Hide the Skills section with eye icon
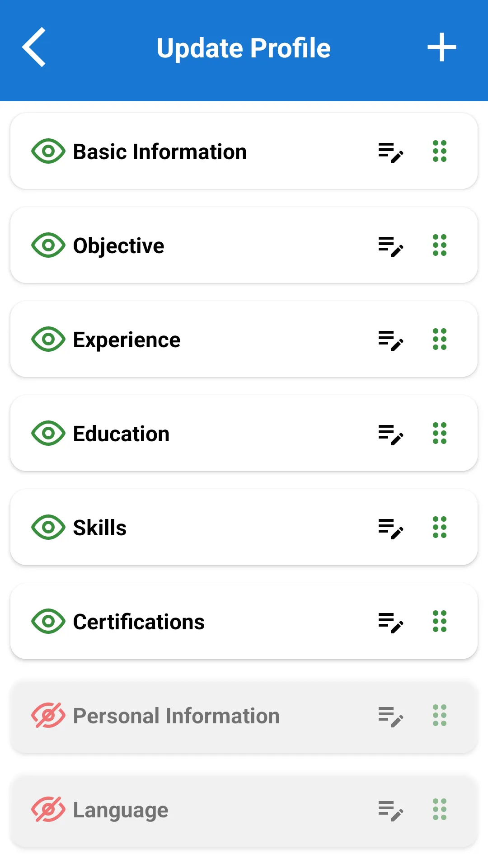Screen dimensions: 488x868 [48, 527]
